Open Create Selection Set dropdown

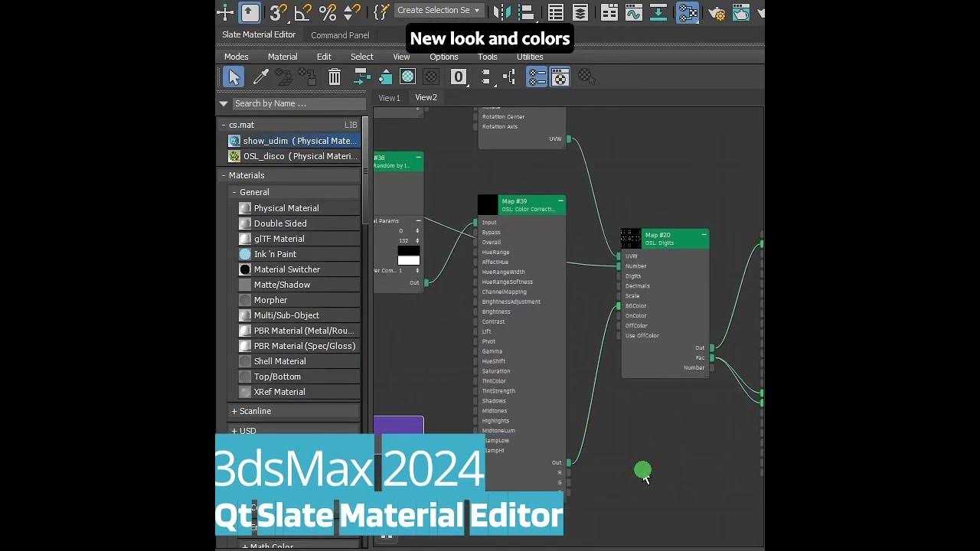pyautogui.click(x=439, y=11)
